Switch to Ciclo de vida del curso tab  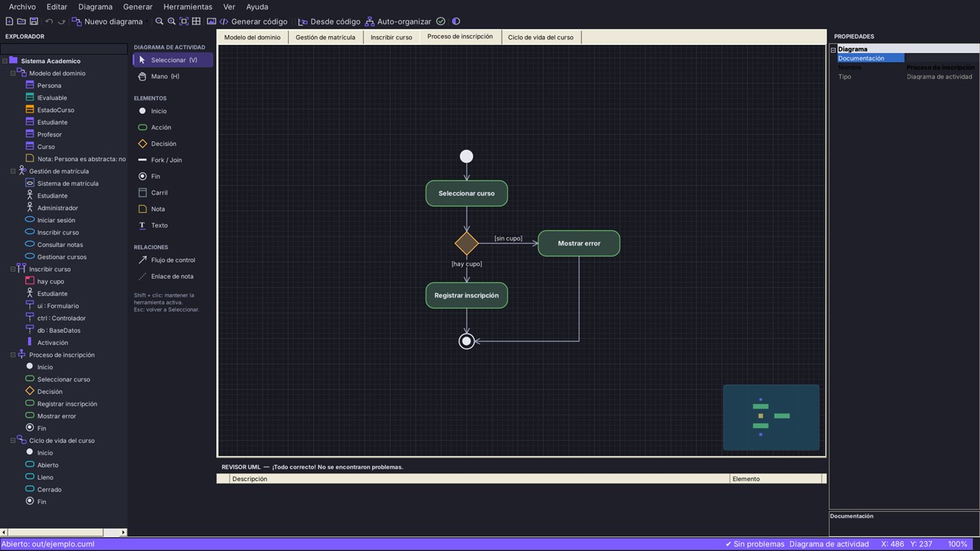pyautogui.click(x=541, y=37)
